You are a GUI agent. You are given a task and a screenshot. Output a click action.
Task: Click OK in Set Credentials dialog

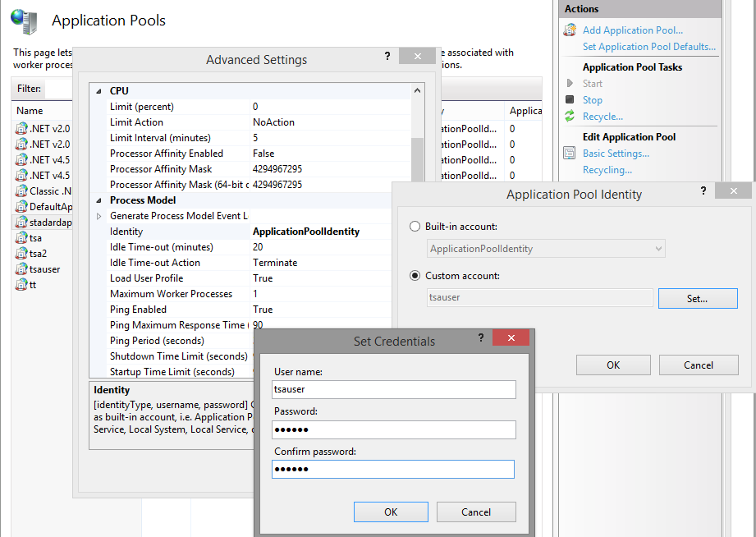[x=391, y=512]
